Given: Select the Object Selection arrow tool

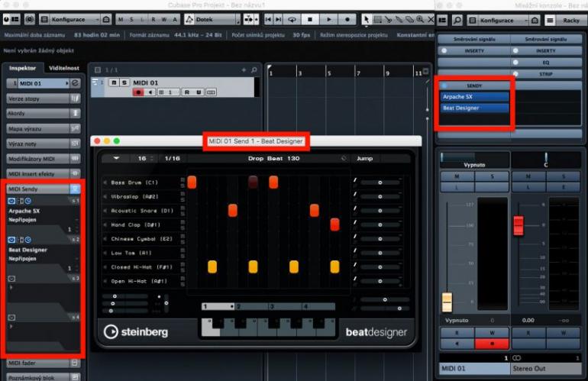Looking at the screenshot, I should click(367, 19).
